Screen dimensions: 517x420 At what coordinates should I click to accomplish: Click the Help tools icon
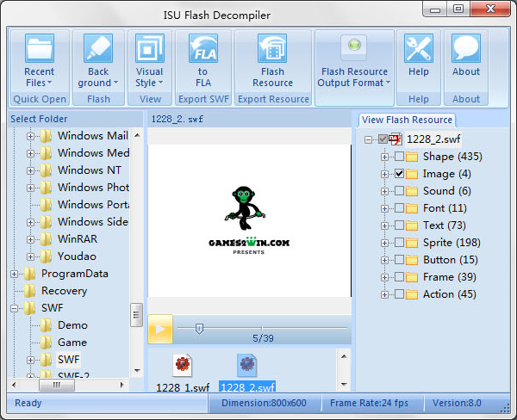coord(419,49)
